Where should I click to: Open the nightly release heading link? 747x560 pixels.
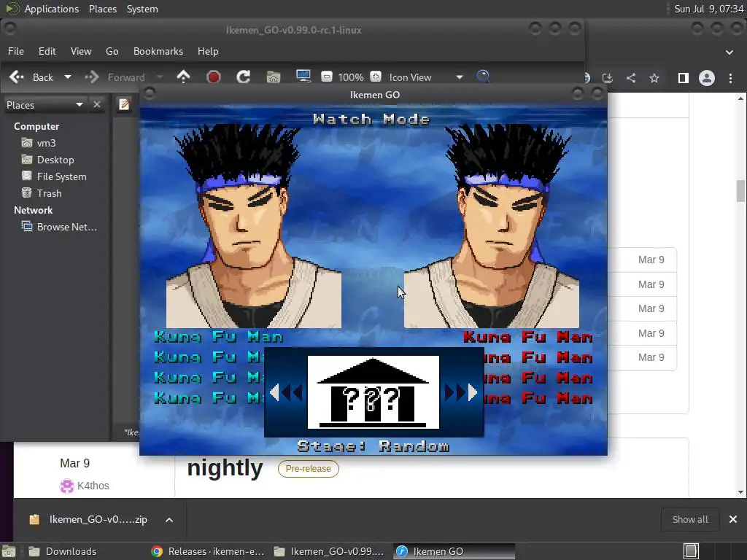pos(225,467)
